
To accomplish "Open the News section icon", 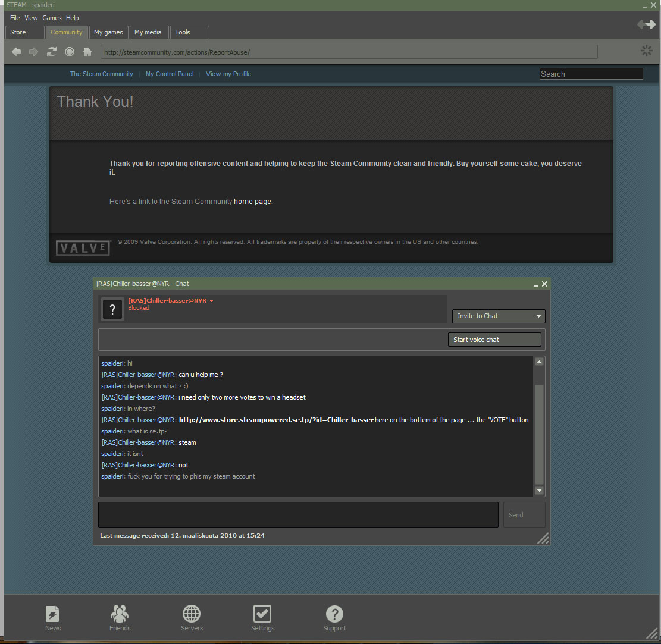I will click(x=53, y=617).
